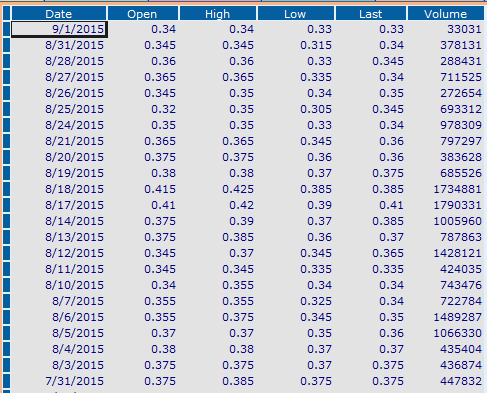Viewport: 487px width, 393px height.
Task: Select the 8/6/2015 volume 1489287
Action: pos(446,317)
